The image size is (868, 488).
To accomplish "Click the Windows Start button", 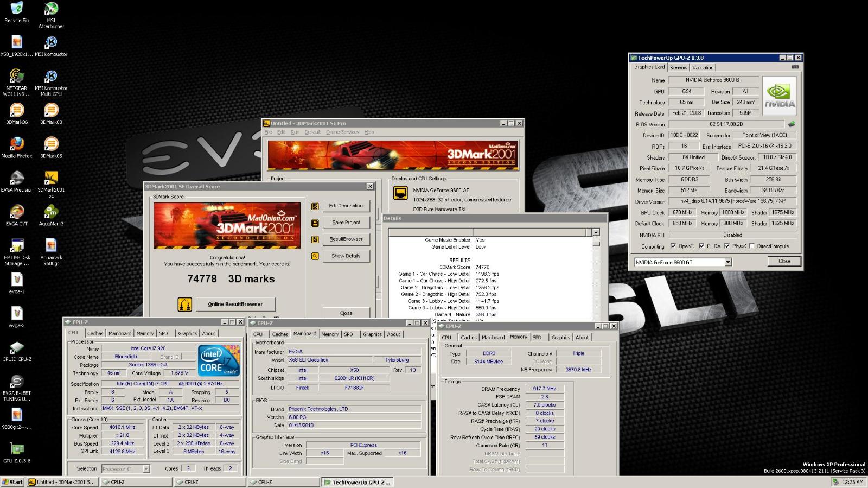I will 12,482.
